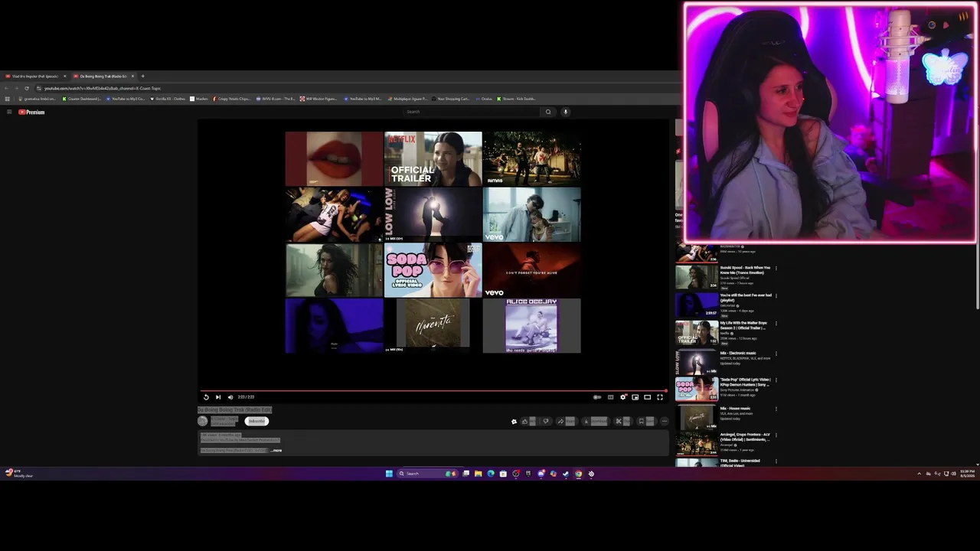Enter fullscreen from the player controls
Image resolution: width=980 pixels, height=551 pixels.
(660, 397)
